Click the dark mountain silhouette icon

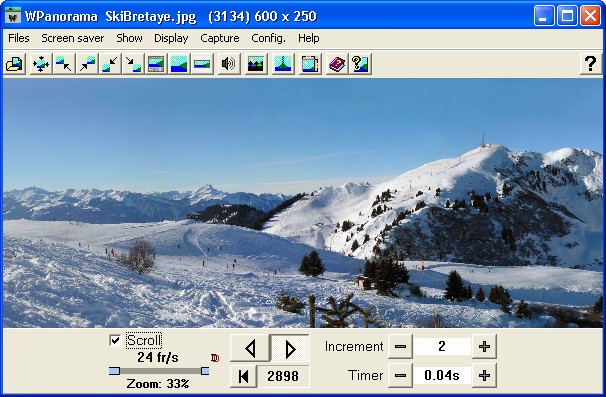255,64
